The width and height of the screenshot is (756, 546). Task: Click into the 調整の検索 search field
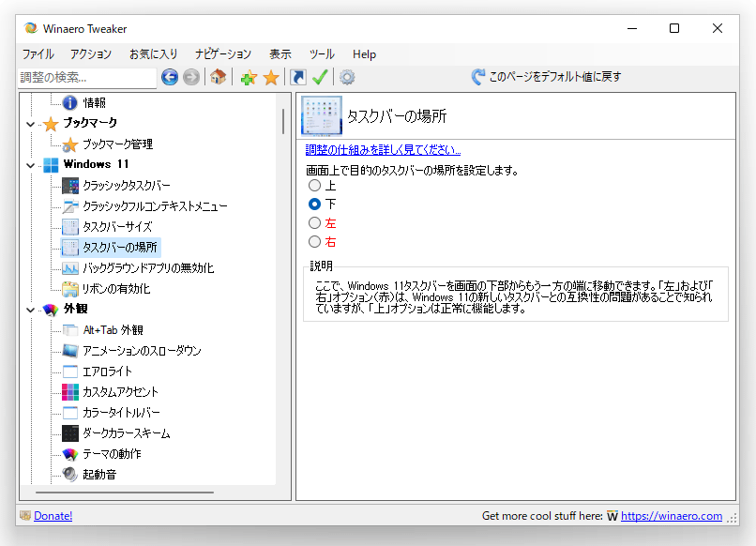coord(87,77)
